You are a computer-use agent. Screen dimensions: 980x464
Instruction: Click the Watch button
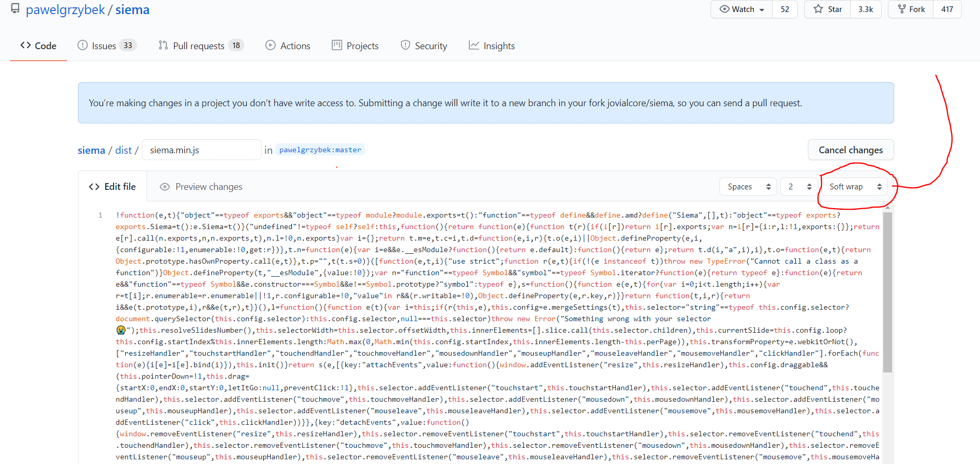click(742, 9)
